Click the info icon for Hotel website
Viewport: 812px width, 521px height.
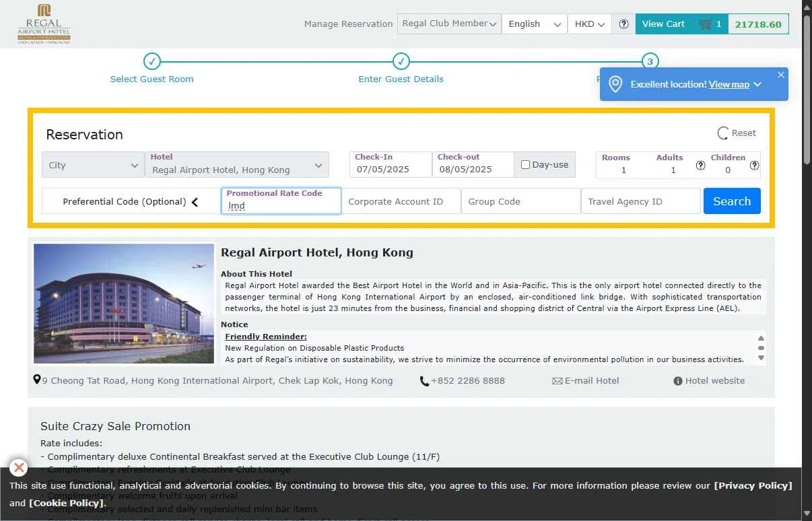[678, 381]
